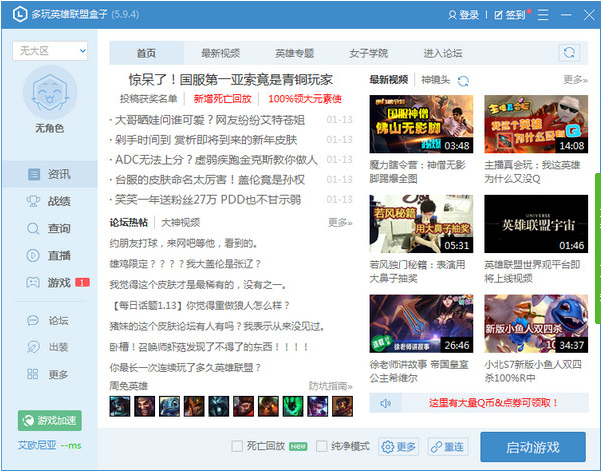Expand 更多» next to 论坛热帖

tap(340, 222)
